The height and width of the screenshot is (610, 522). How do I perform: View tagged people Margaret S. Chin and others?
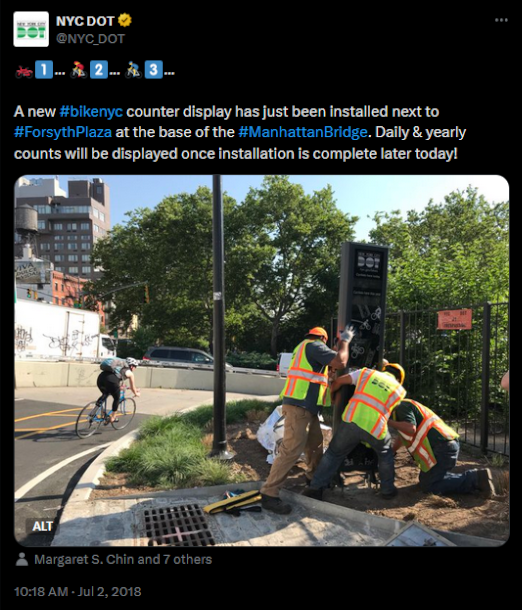tap(123, 559)
